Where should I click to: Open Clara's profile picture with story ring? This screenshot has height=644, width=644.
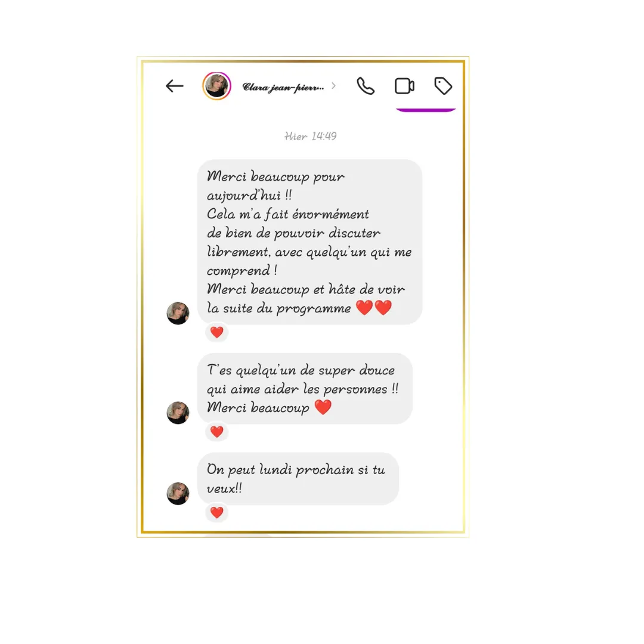coord(216,86)
